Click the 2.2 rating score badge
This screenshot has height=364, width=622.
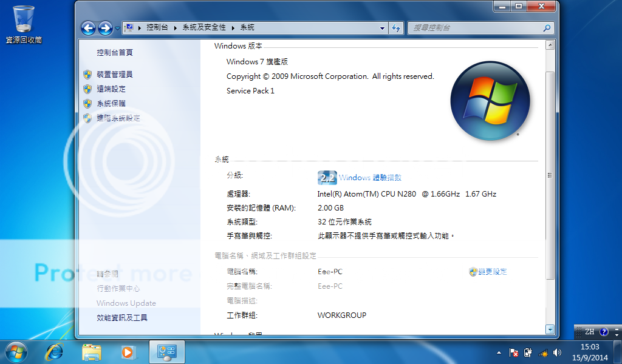327,177
